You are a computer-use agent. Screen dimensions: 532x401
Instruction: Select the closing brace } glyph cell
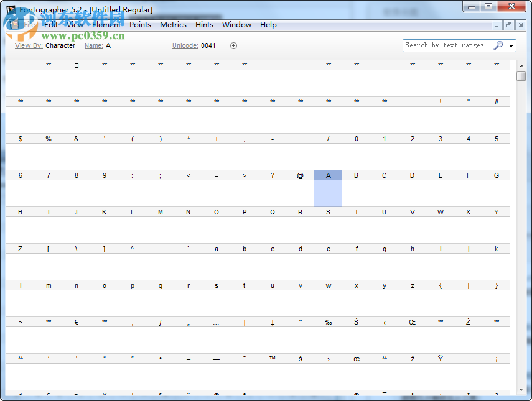(496, 298)
